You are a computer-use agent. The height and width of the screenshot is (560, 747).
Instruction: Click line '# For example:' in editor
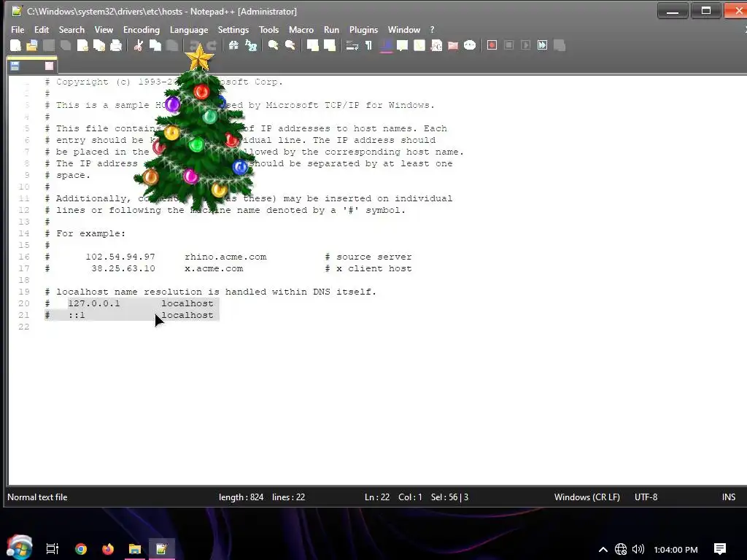click(85, 233)
